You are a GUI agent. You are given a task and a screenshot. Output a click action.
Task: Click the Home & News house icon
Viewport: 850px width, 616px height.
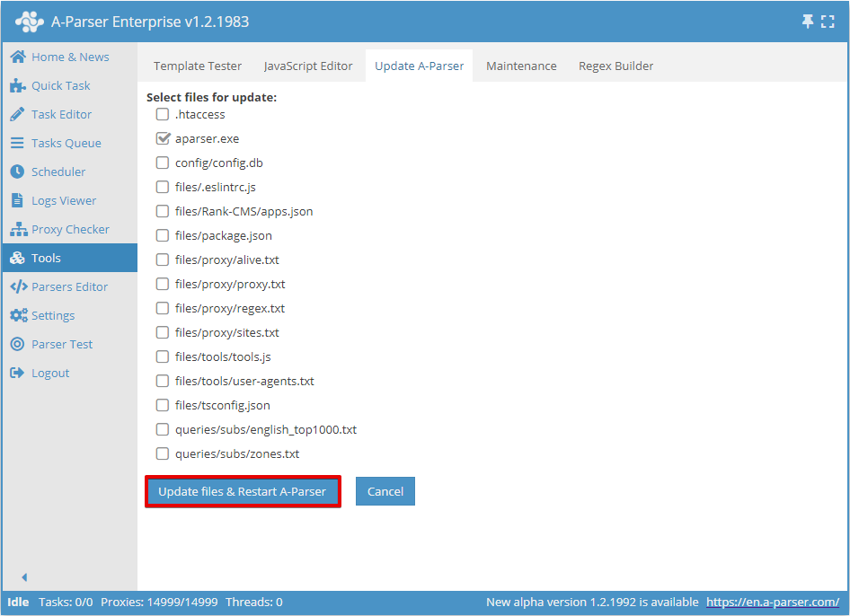(x=17, y=57)
